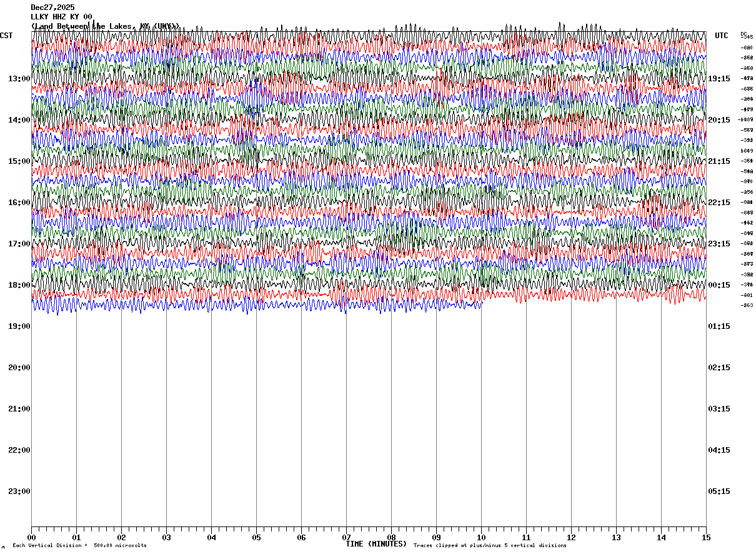Click the Each Vertical Division 500.00 microvolts note
The height and width of the screenshot is (554, 756).
79,546
